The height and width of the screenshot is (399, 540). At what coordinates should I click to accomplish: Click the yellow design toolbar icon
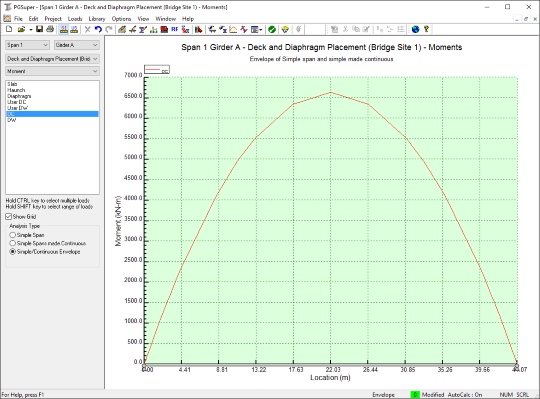[x=285, y=29]
